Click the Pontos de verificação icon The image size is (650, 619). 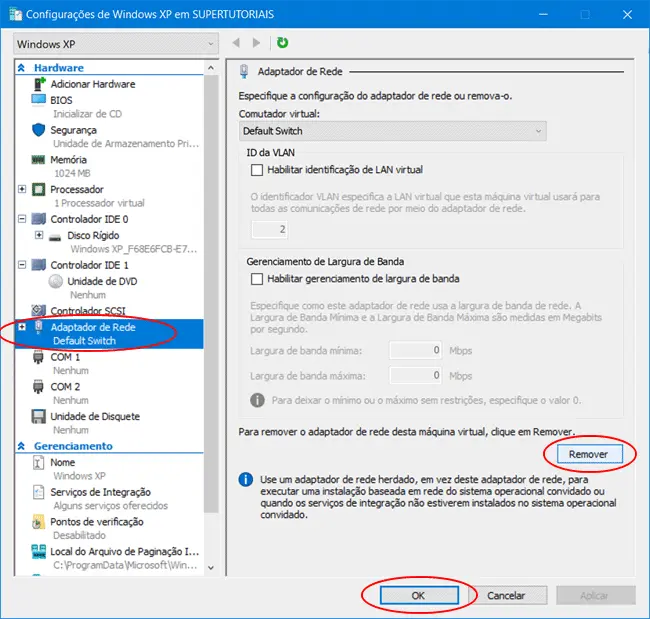point(38,522)
